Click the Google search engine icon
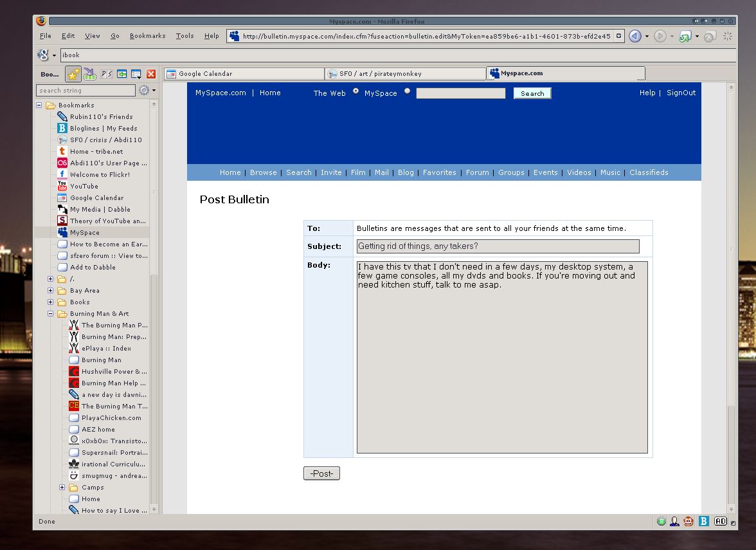 (x=42, y=55)
